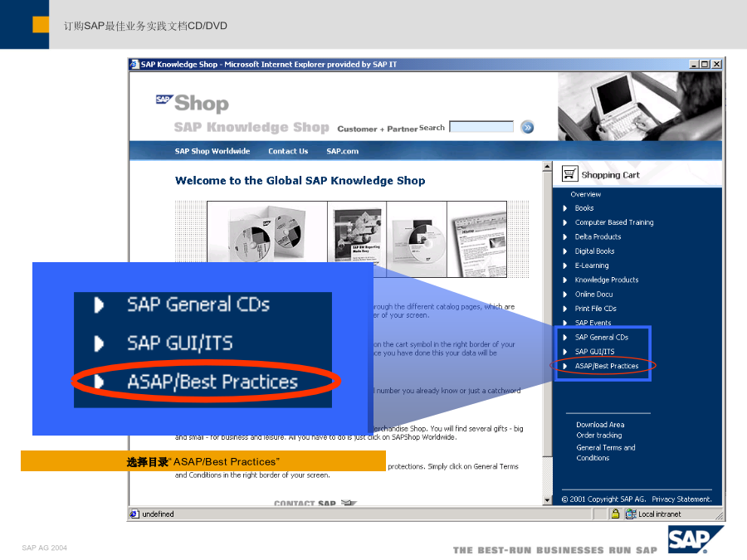Expand the Online Docu arrow
Image resolution: width=747 pixels, height=560 pixels.
(565, 295)
